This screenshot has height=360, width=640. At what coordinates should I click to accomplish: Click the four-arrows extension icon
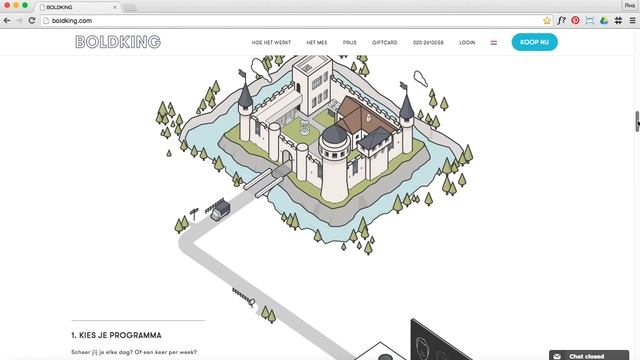coord(618,20)
